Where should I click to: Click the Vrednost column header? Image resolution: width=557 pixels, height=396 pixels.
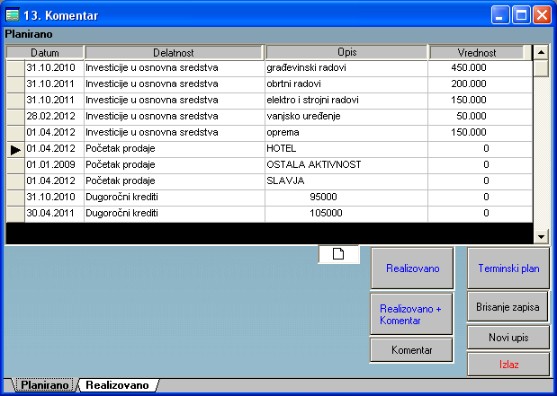tap(477, 53)
